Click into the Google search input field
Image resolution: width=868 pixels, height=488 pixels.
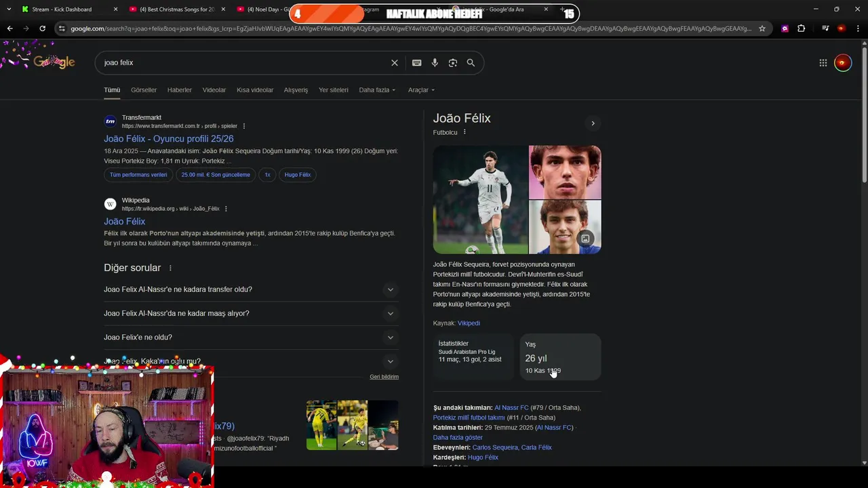click(x=244, y=63)
